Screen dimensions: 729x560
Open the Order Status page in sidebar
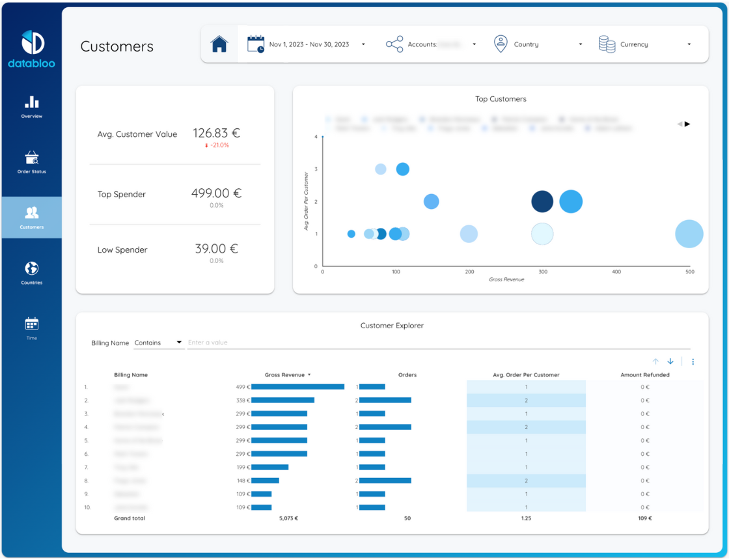point(32,162)
